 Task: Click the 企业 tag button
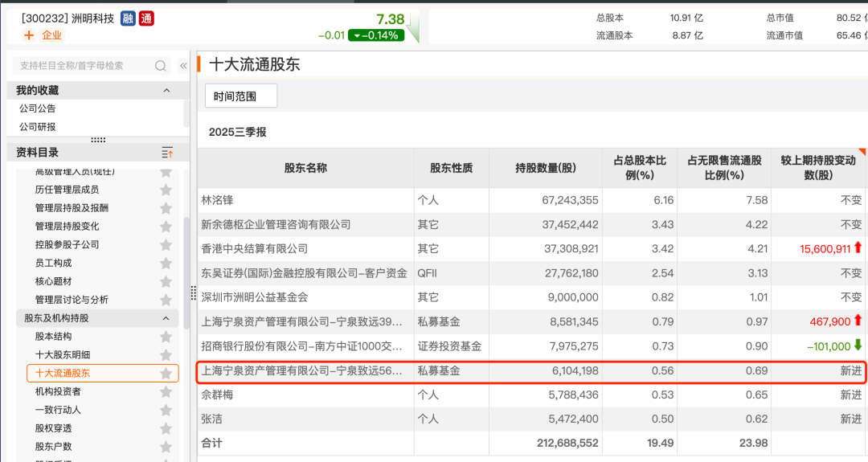pos(51,35)
